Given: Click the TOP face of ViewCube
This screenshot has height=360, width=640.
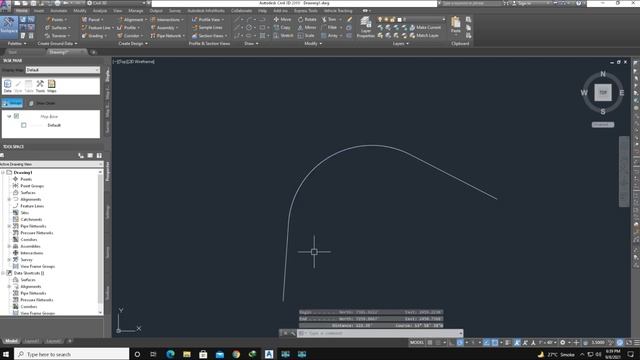Looking at the screenshot, I should click(x=603, y=92).
